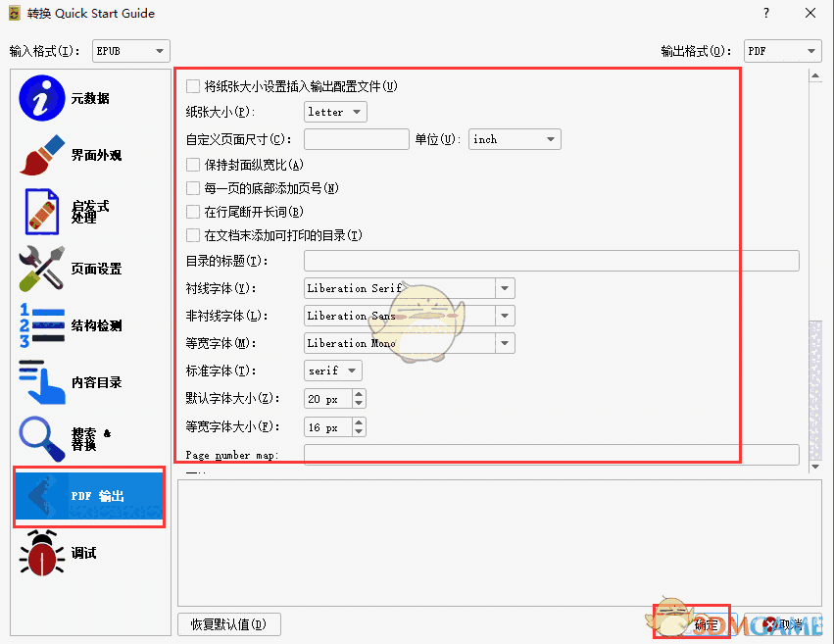The width and height of the screenshot is (834, 644).
Task: Click the 恢复默认值 button
Action: click(228, 623)
